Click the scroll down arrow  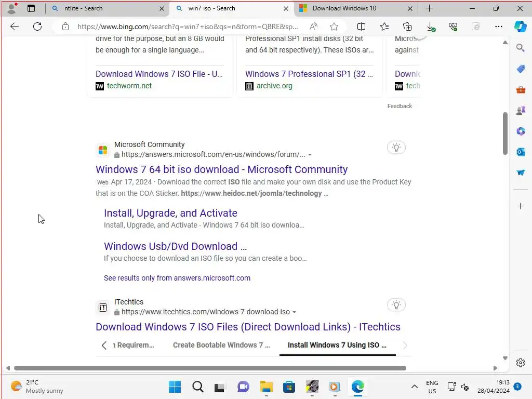click(505, 358)
